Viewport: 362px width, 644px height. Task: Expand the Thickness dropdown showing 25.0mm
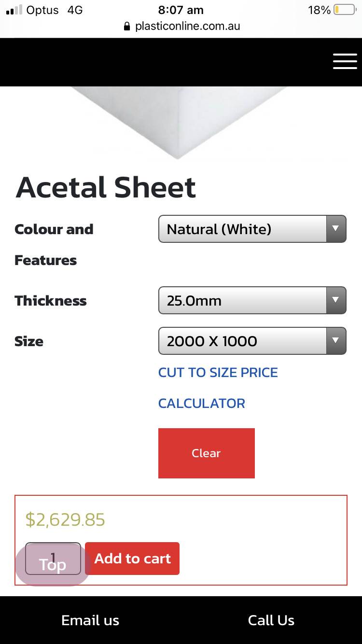pyautogui.click(x=252, y=300)
